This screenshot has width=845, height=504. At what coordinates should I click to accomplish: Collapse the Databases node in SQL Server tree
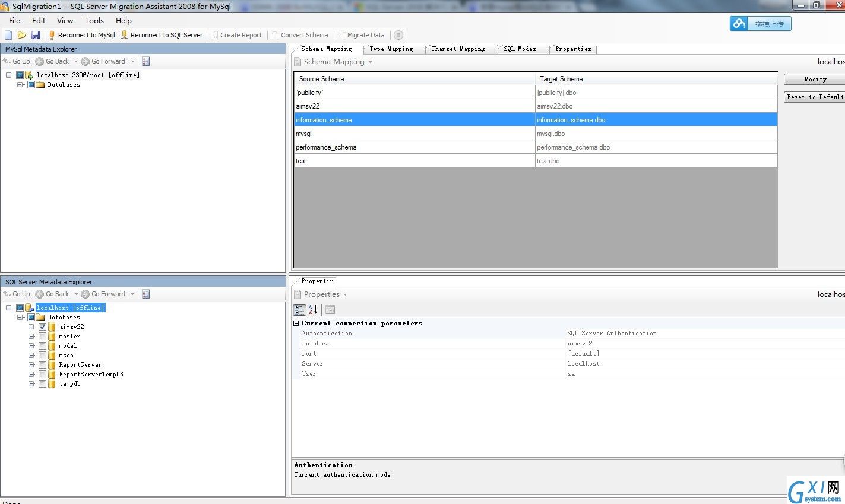[20, 318]
